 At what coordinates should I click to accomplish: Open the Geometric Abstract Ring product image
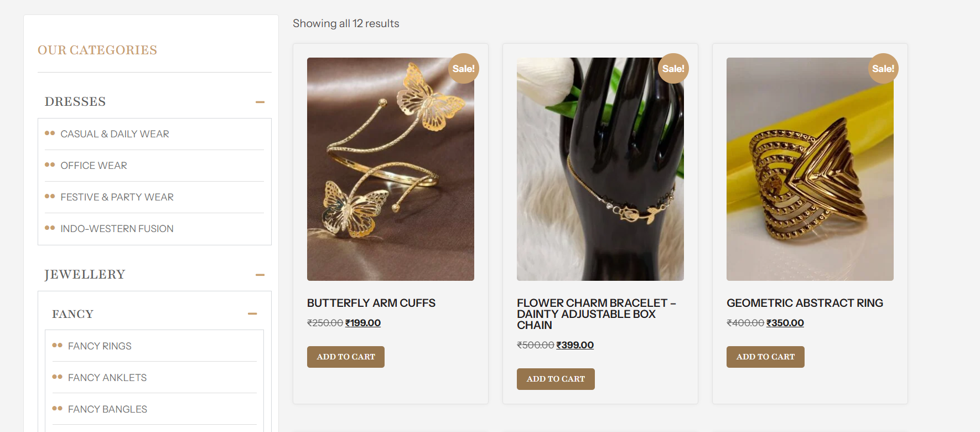coord(810,169)
